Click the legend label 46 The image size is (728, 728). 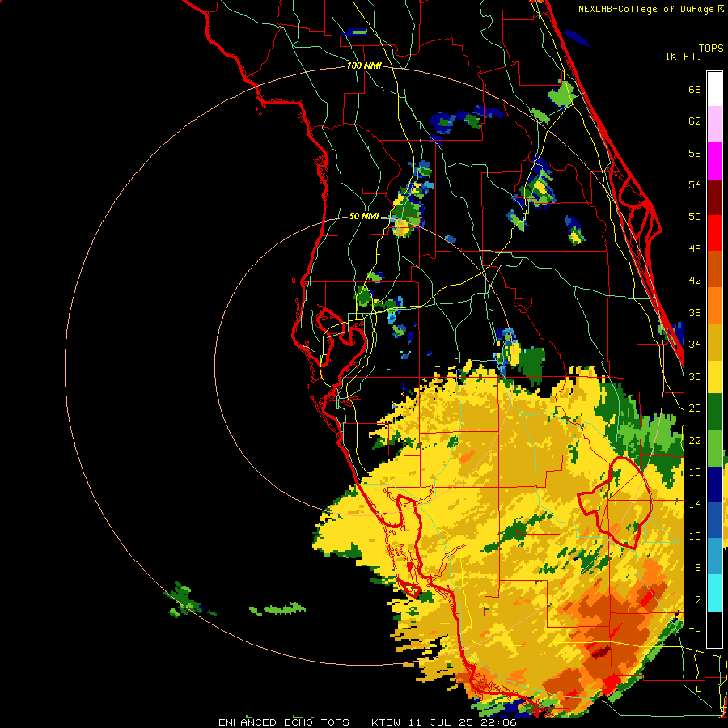click(x=695, y=249)
